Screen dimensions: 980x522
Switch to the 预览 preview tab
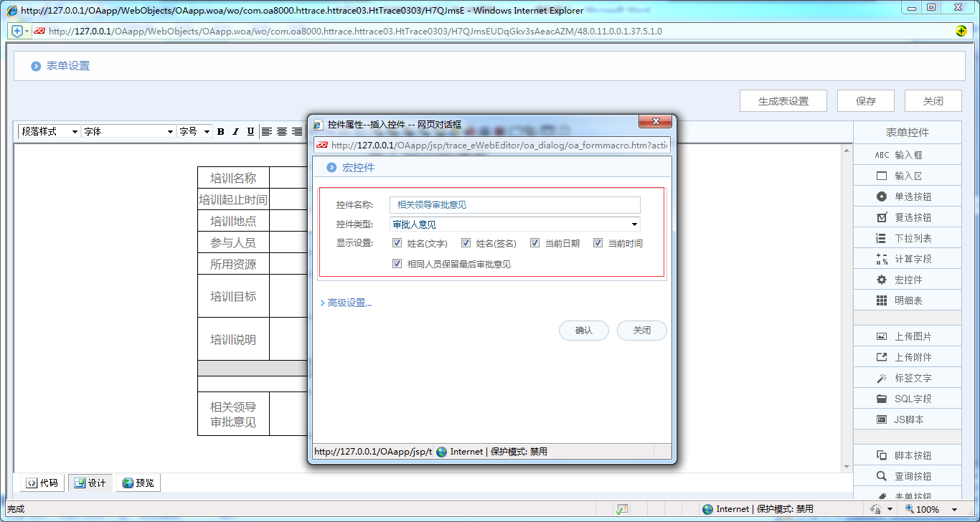138,483
